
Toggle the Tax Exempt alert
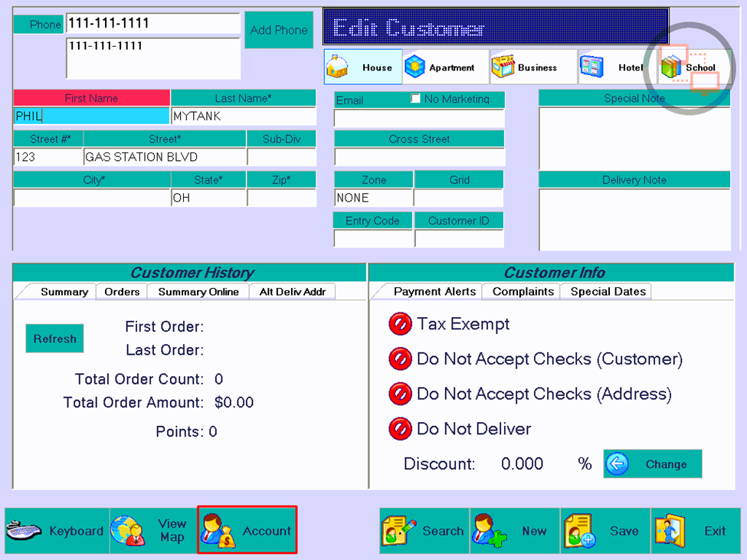click(400, 324)
